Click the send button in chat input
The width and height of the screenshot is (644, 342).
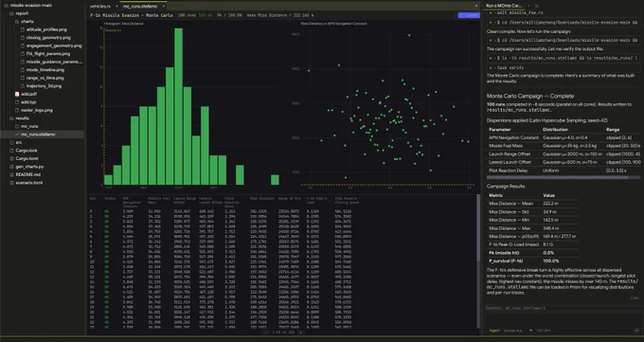636,331
